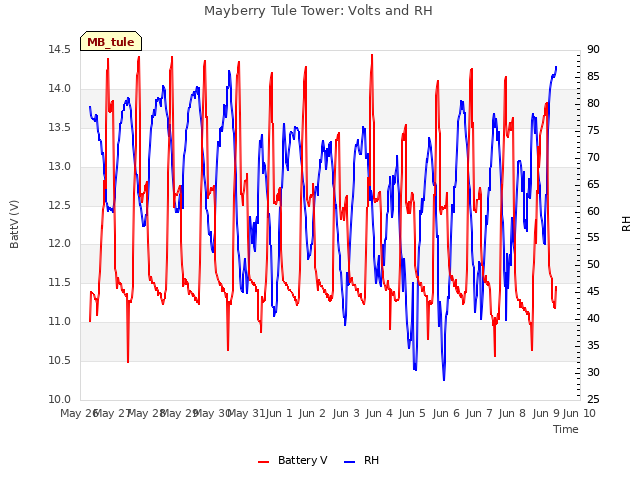The image size is (640, 480).
Task: Click the '80' right axis value
Action: [x=593, y=103]
